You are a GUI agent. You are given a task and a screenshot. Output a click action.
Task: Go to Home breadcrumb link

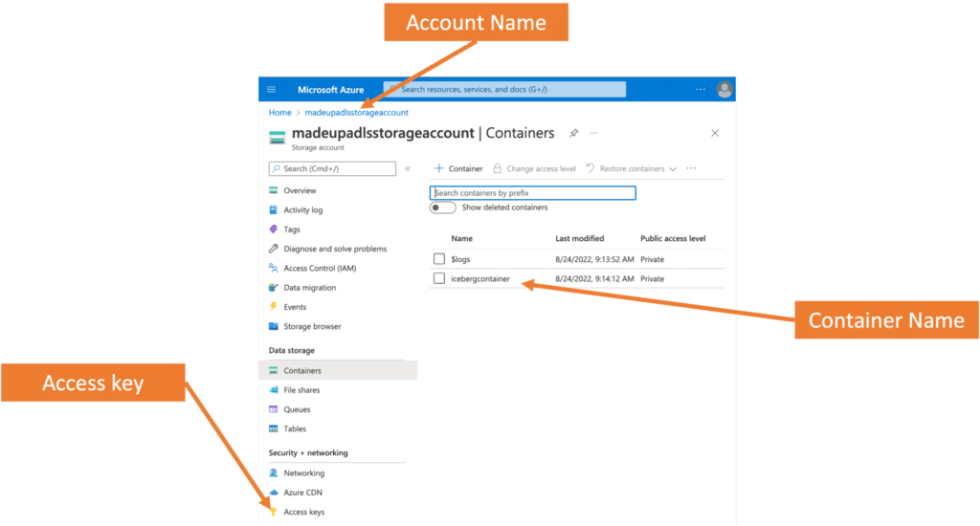tap(280, 113)
